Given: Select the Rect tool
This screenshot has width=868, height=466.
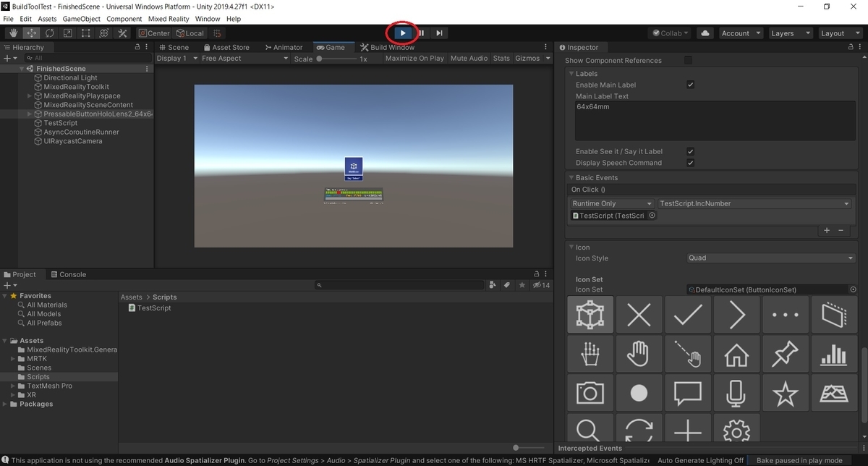Looking at the screenshot, I should coord(86,33).
